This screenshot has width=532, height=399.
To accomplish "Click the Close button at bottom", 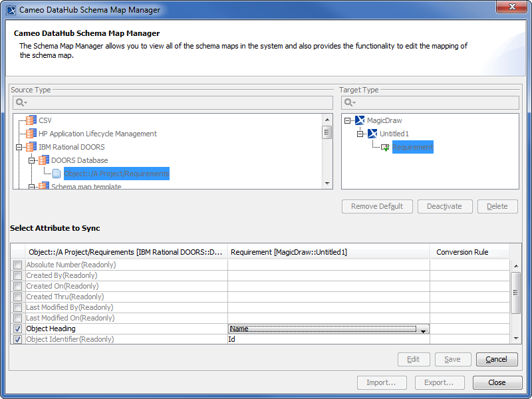I will tap(497, 382).
